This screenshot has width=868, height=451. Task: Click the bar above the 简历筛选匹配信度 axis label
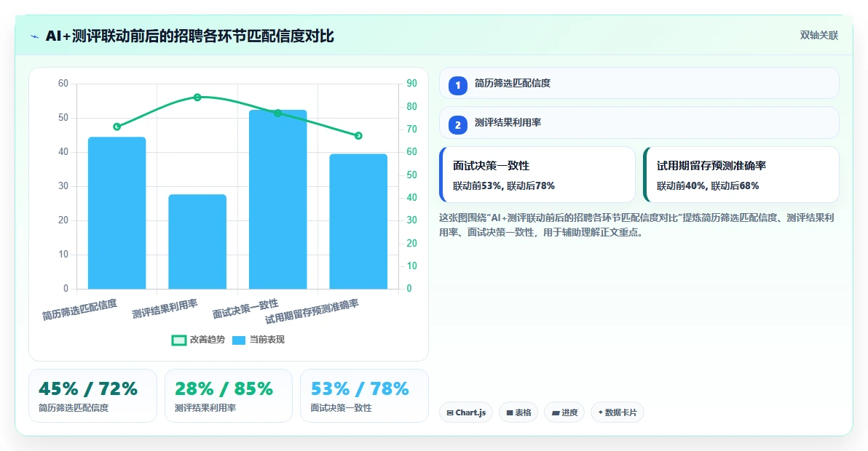point(117,213)
